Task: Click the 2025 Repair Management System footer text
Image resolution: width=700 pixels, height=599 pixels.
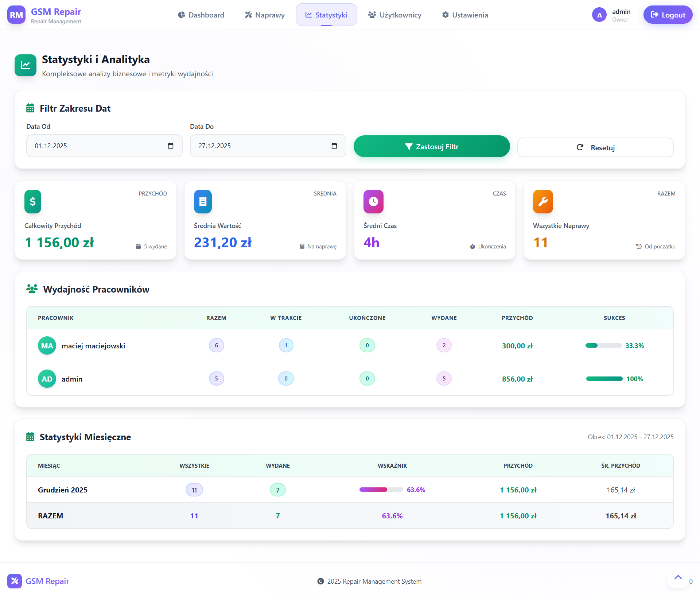Action: click(x=374, y=581)
